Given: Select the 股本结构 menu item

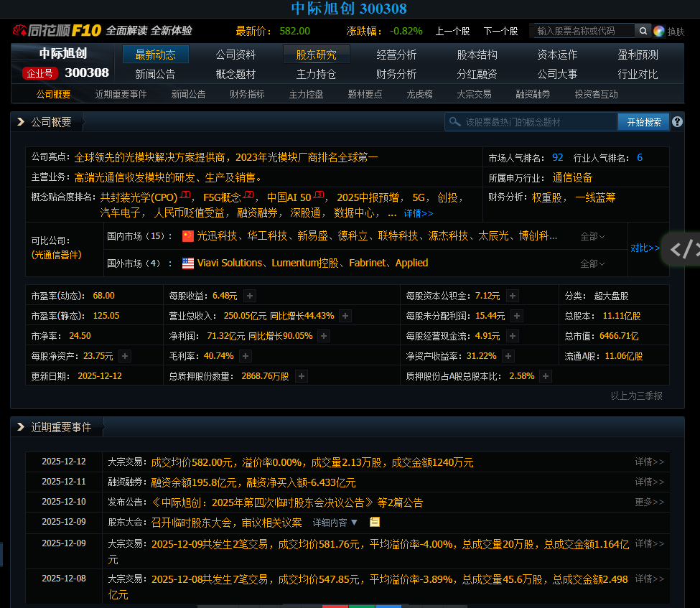Looking at the screenshot, I should tap(477, 55).
